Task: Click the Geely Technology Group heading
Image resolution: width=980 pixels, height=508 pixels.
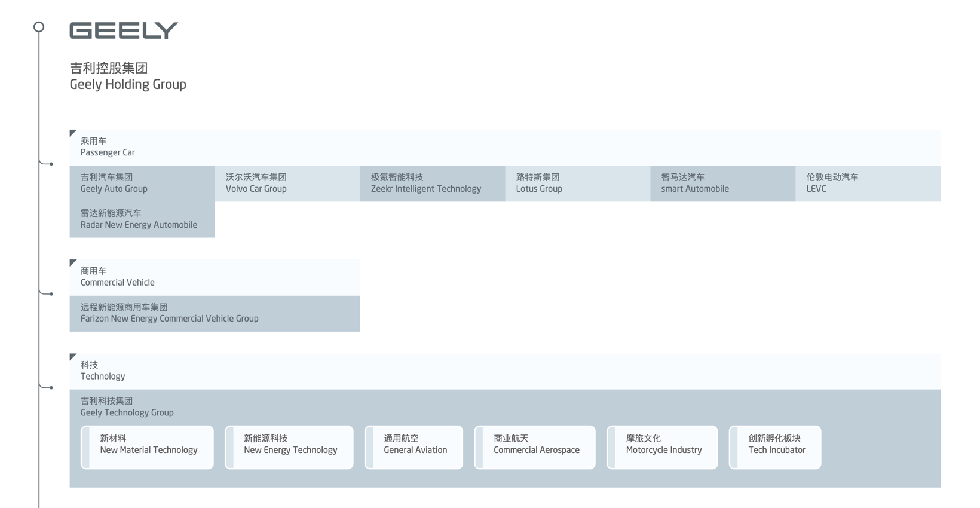Action: 127,407
